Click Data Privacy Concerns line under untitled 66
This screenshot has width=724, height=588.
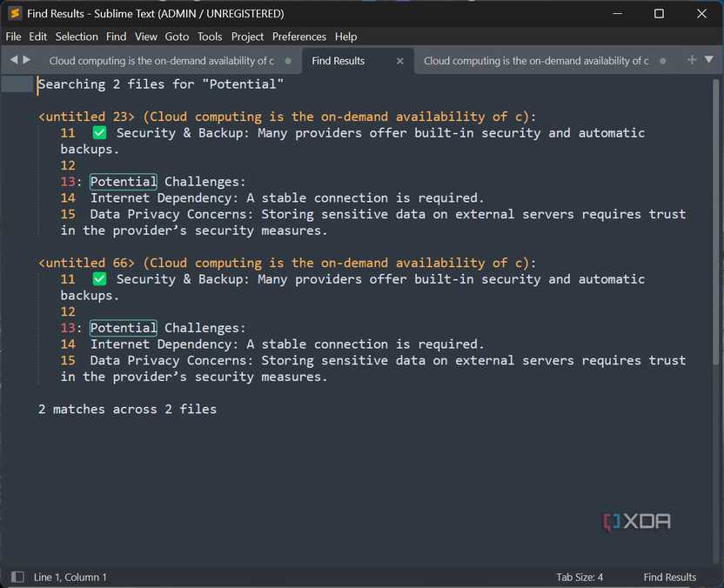(x=373, y=368)
